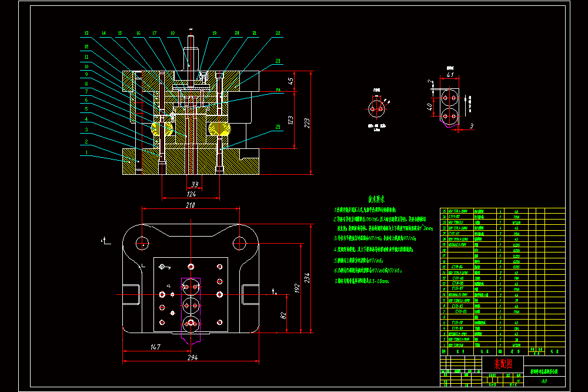This screenshot has height=392, width=588.
Task: Pick the 124 dimension text
Action: [191, 194]
